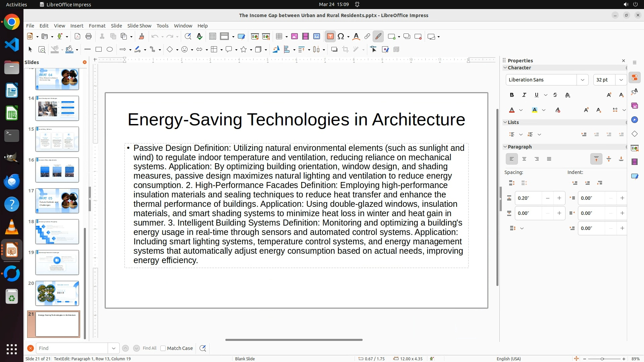
Task: Select slide 18 thumbnail
Action: point(57,232)
